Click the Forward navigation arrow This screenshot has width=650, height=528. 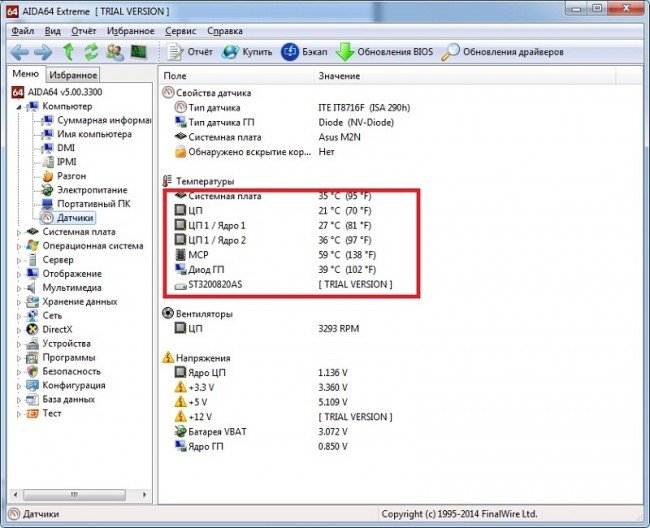click(43, 51)
